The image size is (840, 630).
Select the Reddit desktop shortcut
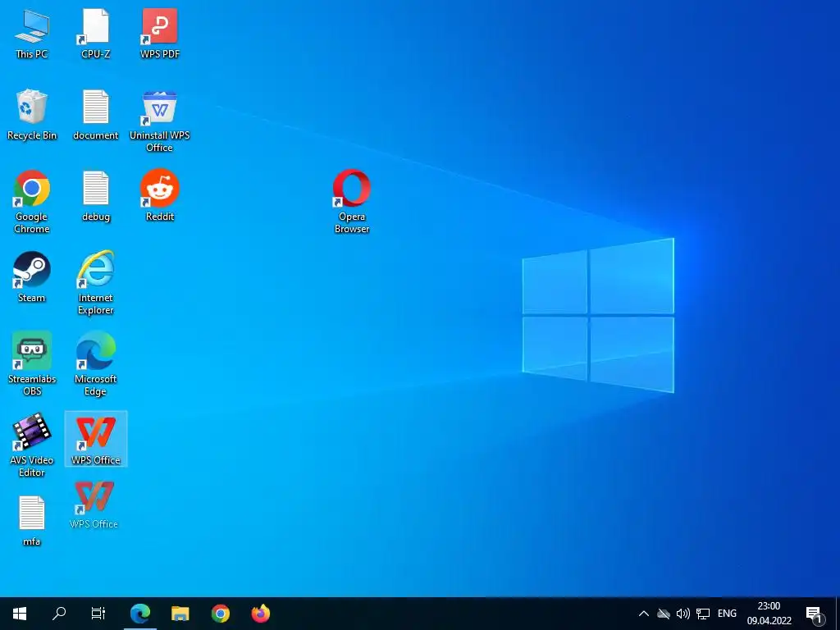(160, 196)
